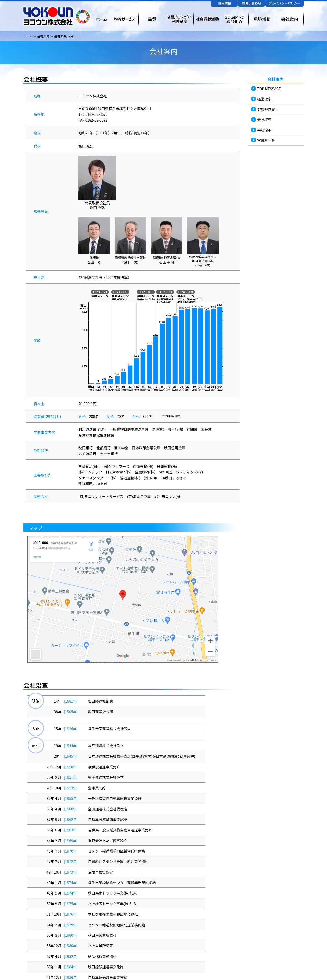Click the 明治 era circle label
This screenshot has width=327, height=980.
pyautogui.click(x=35, y=701)
